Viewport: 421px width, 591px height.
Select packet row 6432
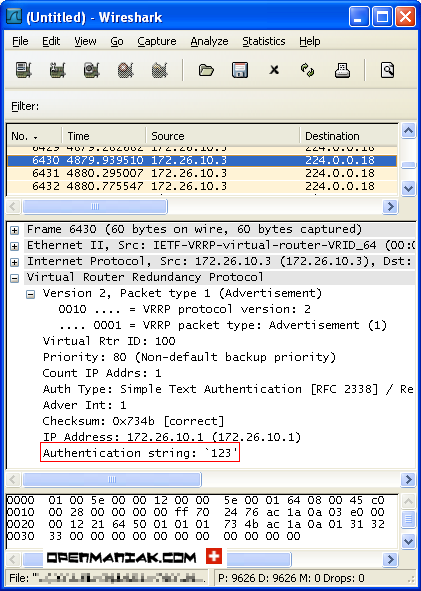(x=202, y=186)
